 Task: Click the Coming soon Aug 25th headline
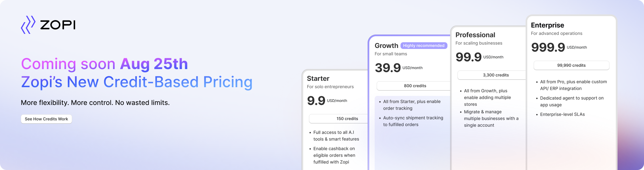point(104,64)
